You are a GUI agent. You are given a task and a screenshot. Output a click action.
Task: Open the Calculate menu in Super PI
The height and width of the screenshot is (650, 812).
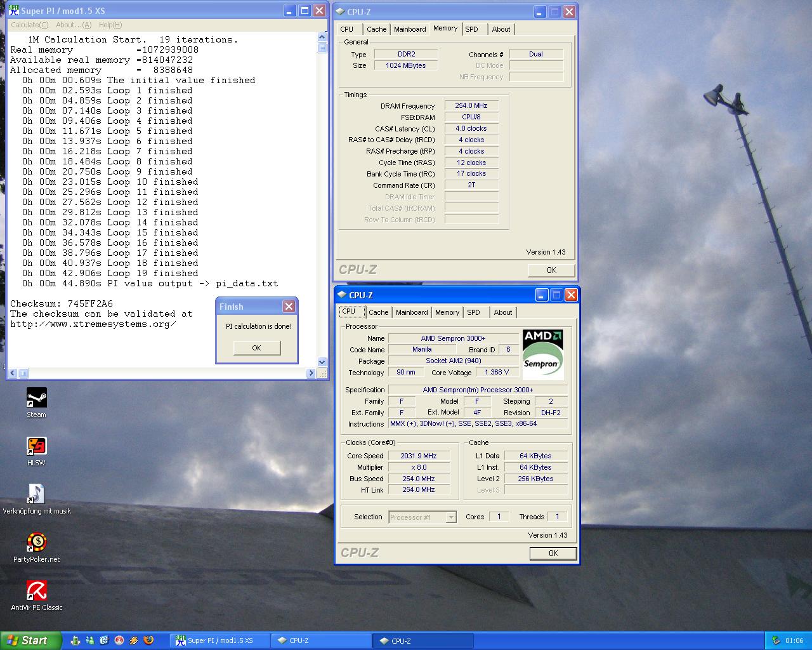tap(29, 25)
